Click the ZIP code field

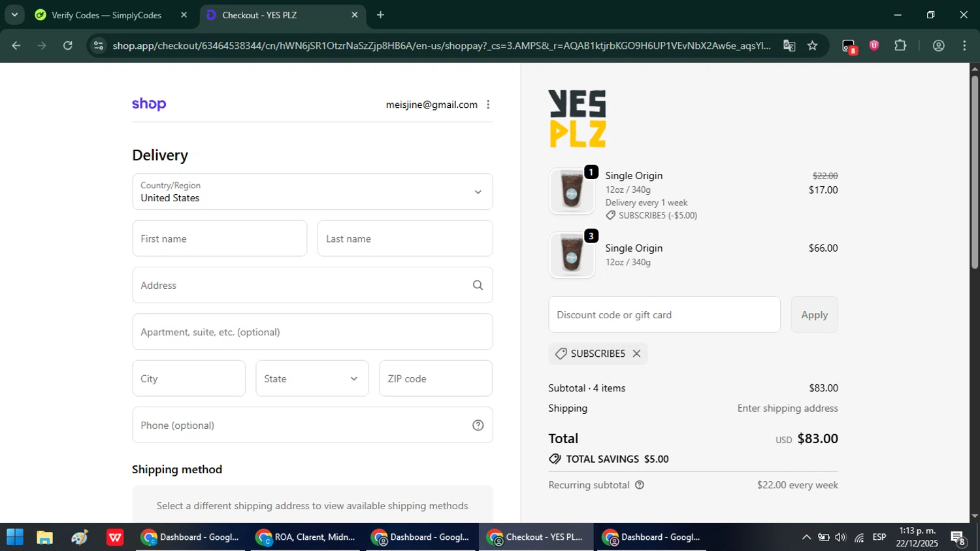(436, 378)
